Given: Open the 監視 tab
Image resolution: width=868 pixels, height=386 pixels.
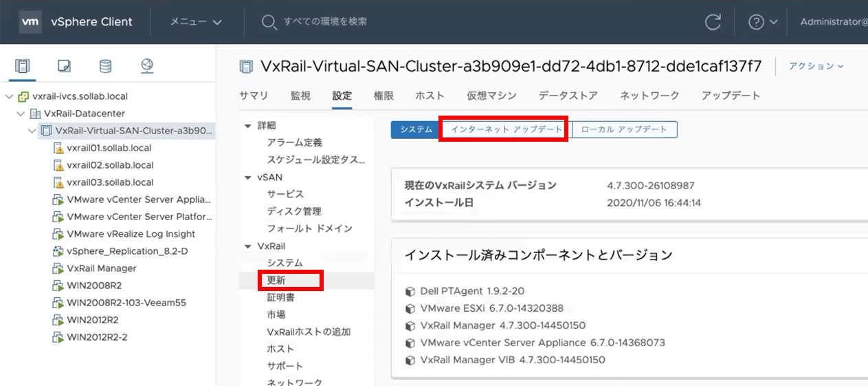Looking at the screenshot, I should click(x=300, y=96).
